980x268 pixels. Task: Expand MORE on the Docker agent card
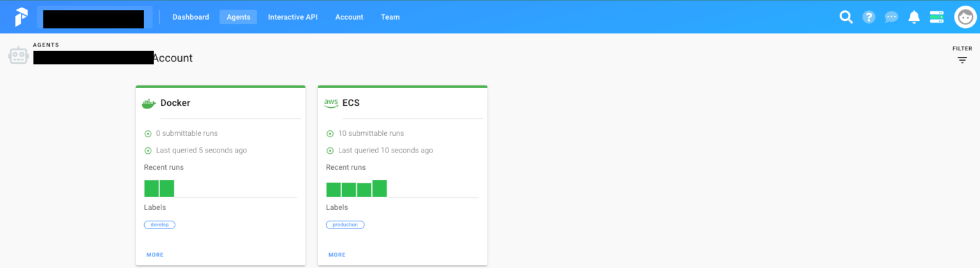tap(155, 255)
